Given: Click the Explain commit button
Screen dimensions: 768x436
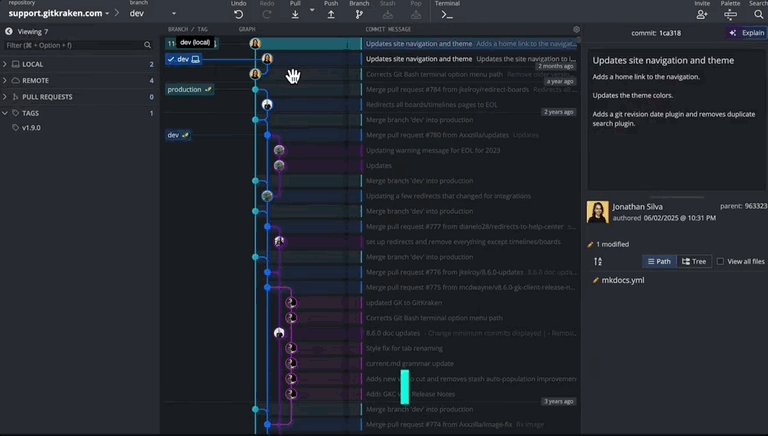Looking at the screenshot, I should 746,32.
